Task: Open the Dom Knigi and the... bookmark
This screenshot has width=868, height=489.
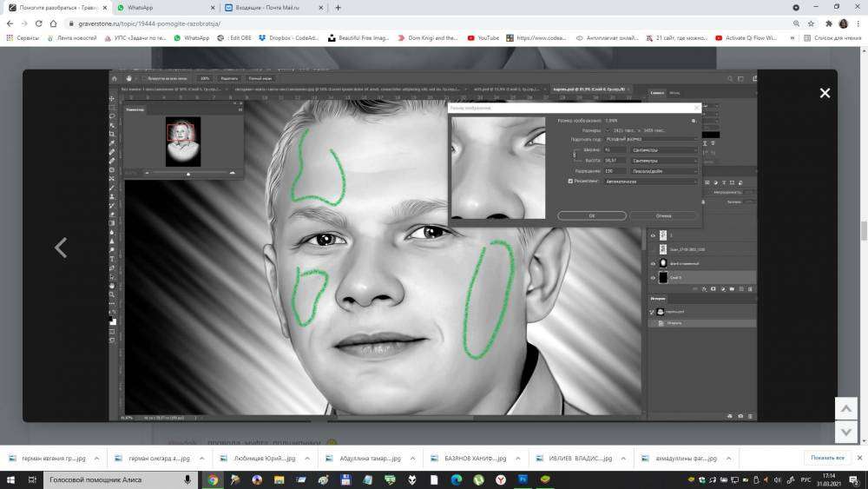Action: [428, 37]
